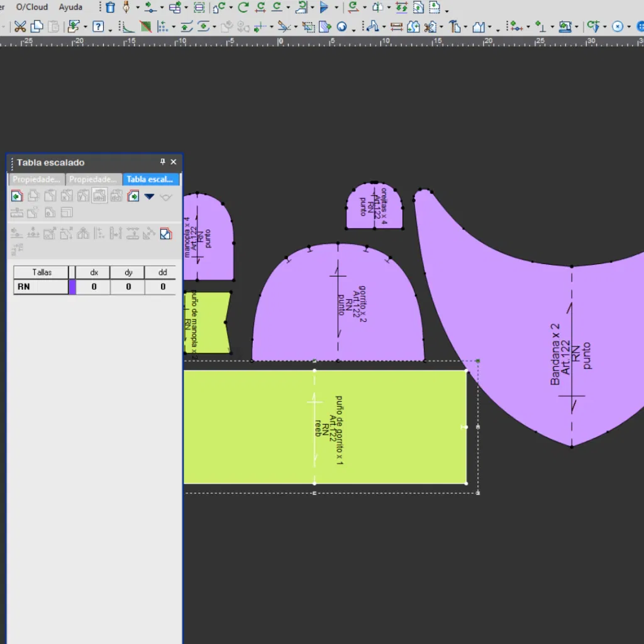Click the Tallas column header

pos(42,272)
